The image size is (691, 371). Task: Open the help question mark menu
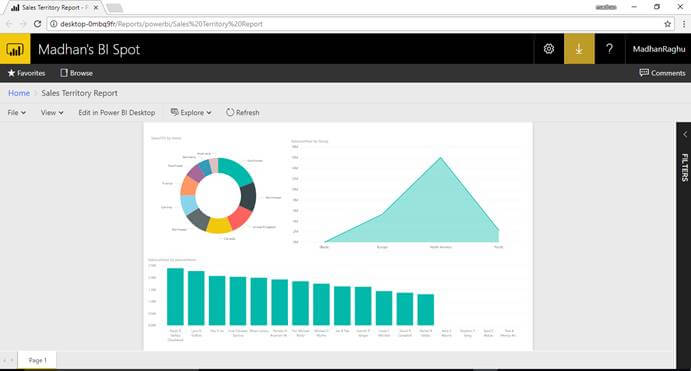point(609,49)
